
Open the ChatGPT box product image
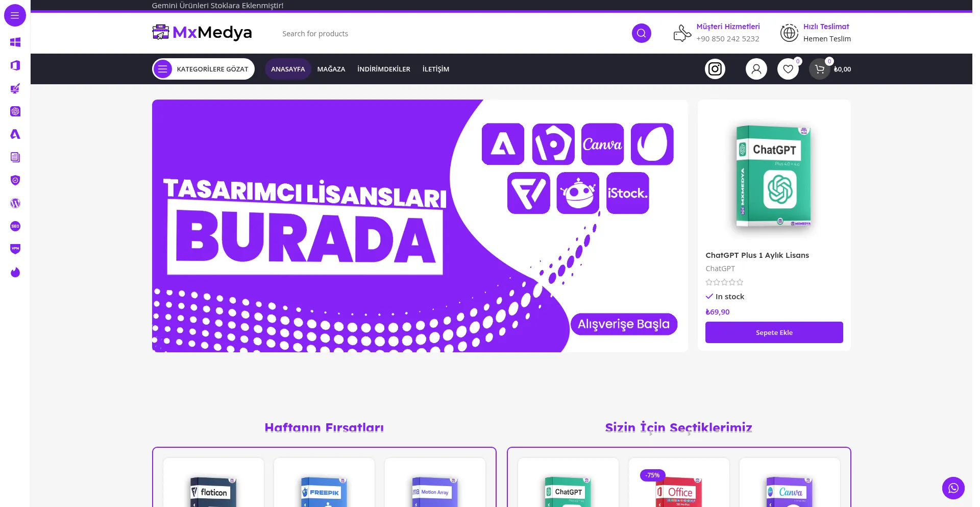coord(774,177)
